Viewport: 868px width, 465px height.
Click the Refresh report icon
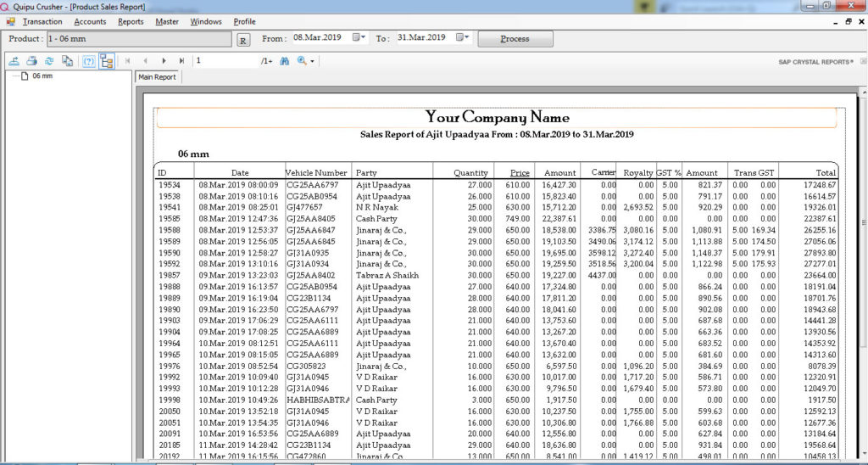coord(49,61)
